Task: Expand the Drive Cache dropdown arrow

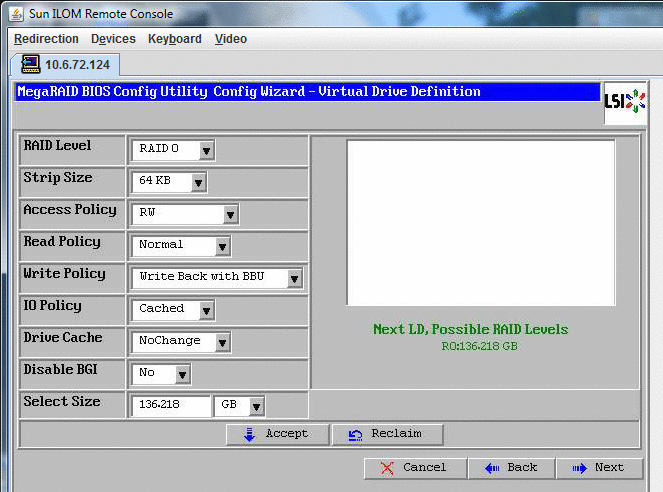Action: click(x=222, y=342)
